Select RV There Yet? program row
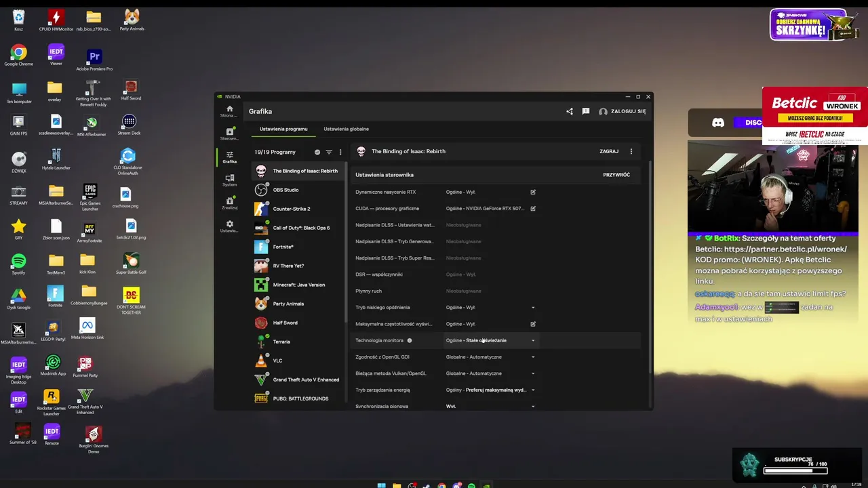 click(x=298, y=266)
